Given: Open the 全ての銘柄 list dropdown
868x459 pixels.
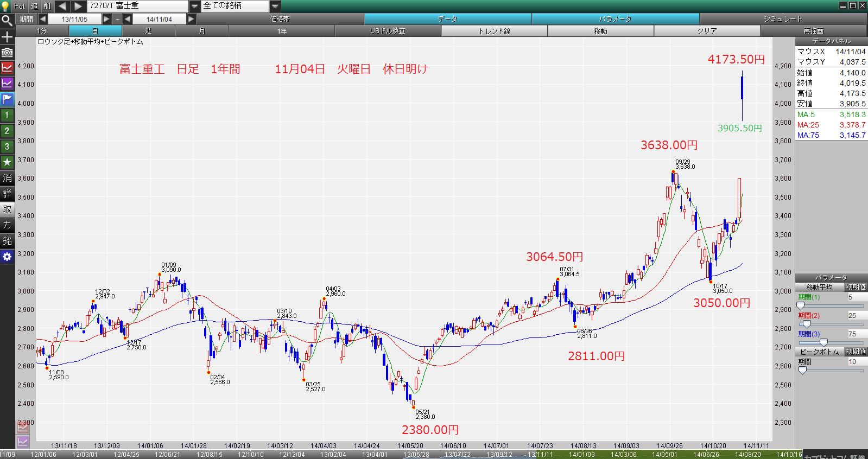Looking at the screenshot, I should (275, 6).
